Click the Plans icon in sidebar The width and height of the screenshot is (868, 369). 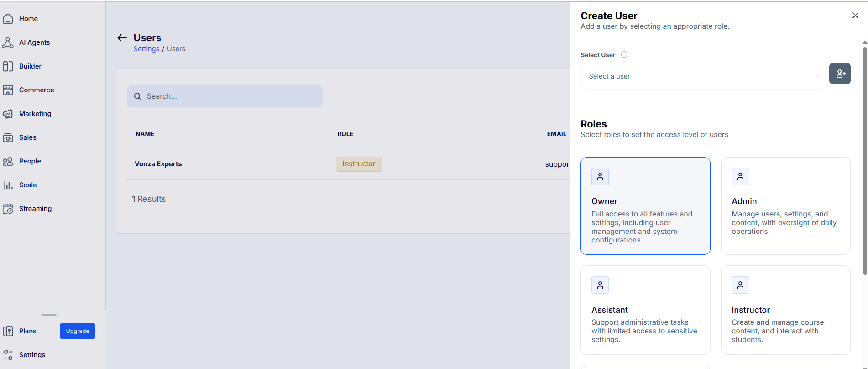click(x=8, y=331)
